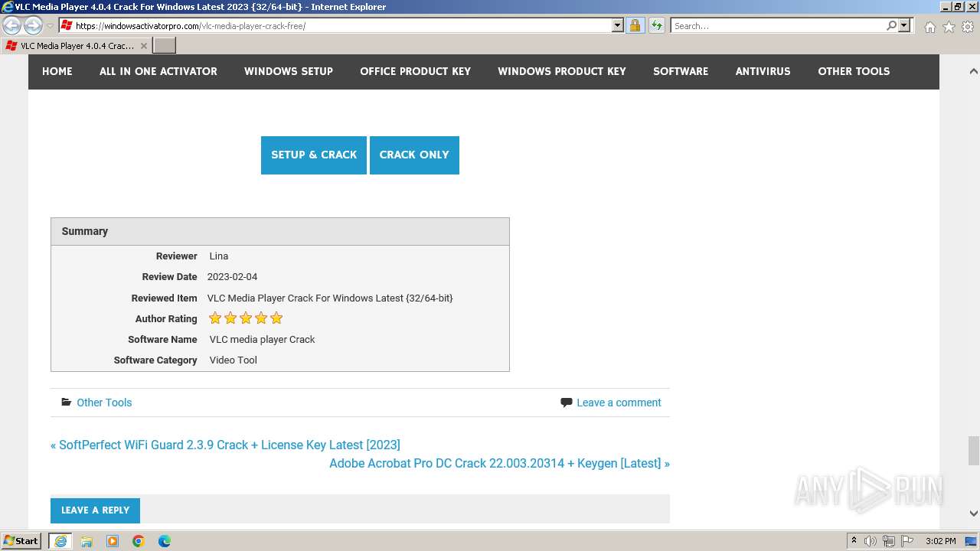Open the SoftPerfect WiFi Guard previous post link
This screenshot has height=551, width=980.
pyautogui.click(x=225, y=445)
